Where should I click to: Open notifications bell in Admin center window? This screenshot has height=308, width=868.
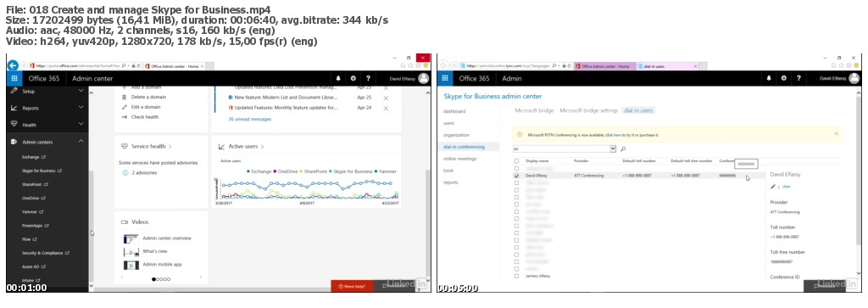(x=339, y=79)
